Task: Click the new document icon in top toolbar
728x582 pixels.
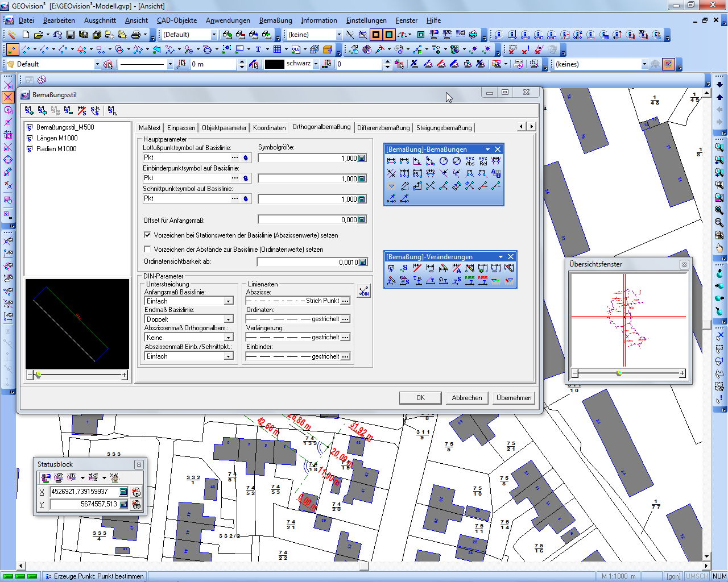Action: 26,35
